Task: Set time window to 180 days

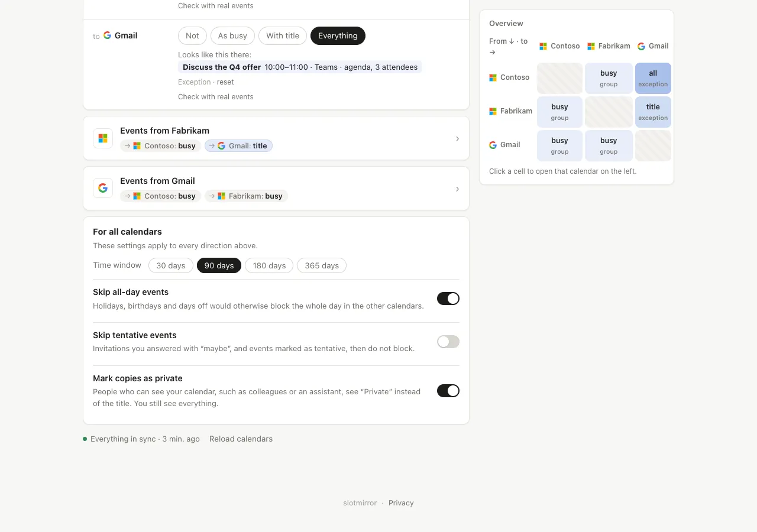Action: pos(269,265)
